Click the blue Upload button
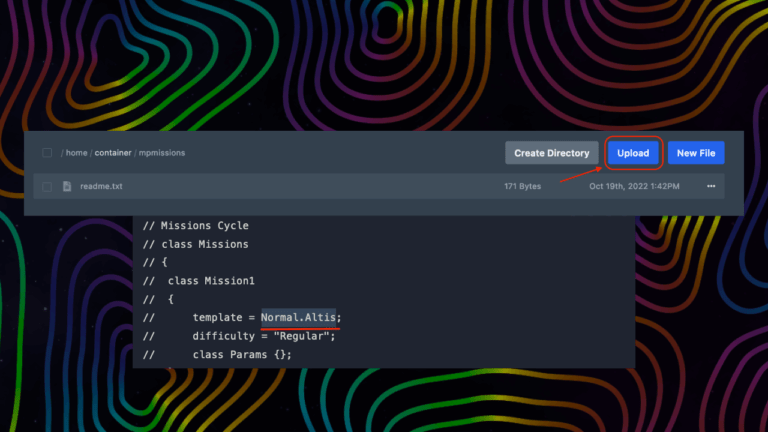Viewport: 768px width, 432px height. click(x=633, y=153)
